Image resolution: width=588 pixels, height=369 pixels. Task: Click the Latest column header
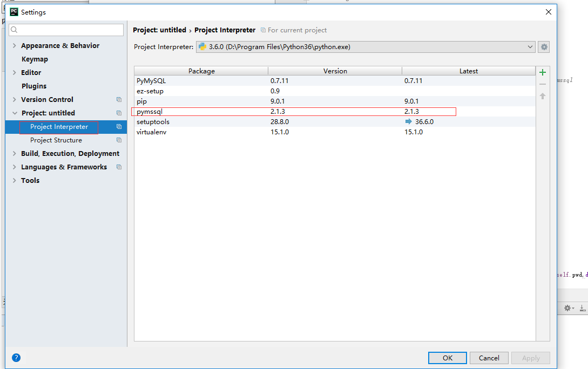tap(468, 71)
